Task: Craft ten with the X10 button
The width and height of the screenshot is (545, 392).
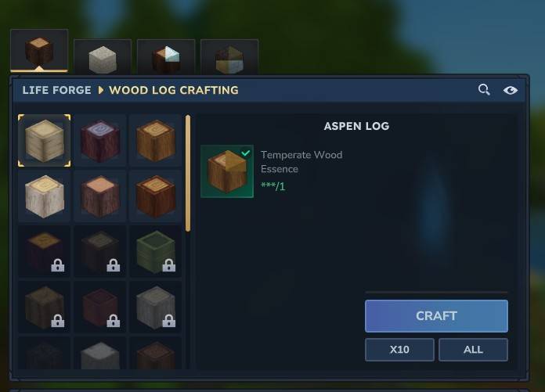Action: pyautogui.click(x=399, y=350)
